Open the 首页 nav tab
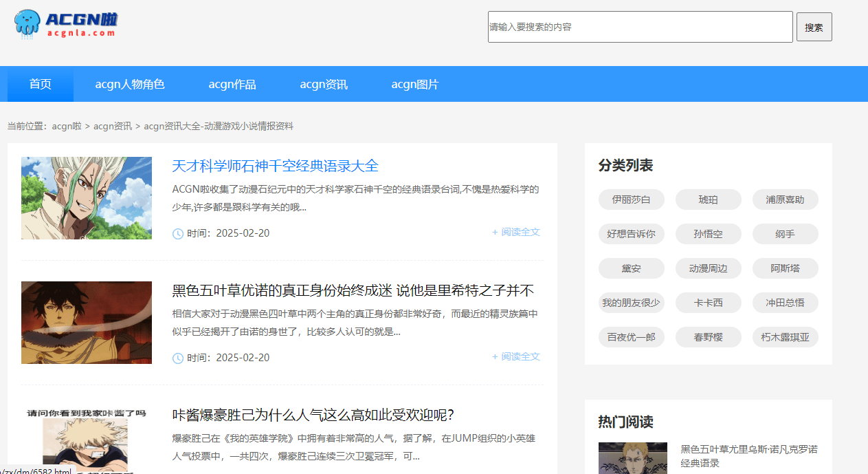The width and height of the screenshot is (868, 474). point(40,84)
